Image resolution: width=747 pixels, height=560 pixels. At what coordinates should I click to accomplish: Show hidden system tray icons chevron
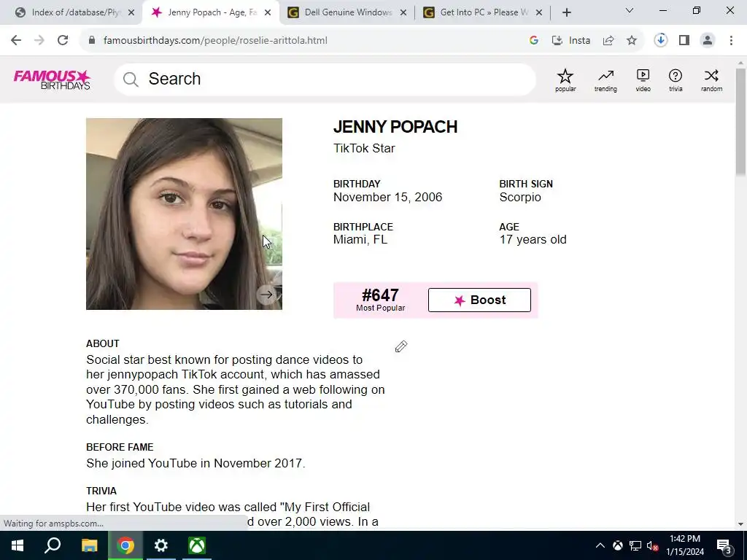600,545
